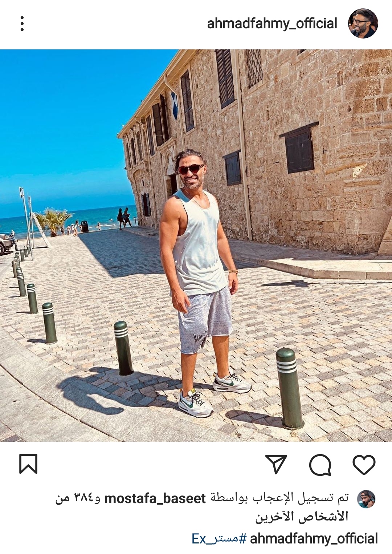
Task: Tap the blue and white flag on the building
Action: tap(174, 105)
